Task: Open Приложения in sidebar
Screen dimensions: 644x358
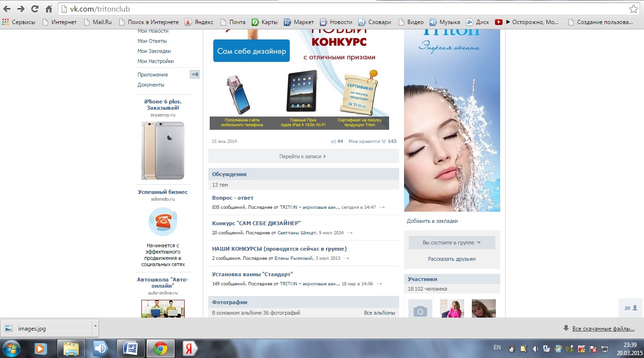Action: (x=152, y=75)
